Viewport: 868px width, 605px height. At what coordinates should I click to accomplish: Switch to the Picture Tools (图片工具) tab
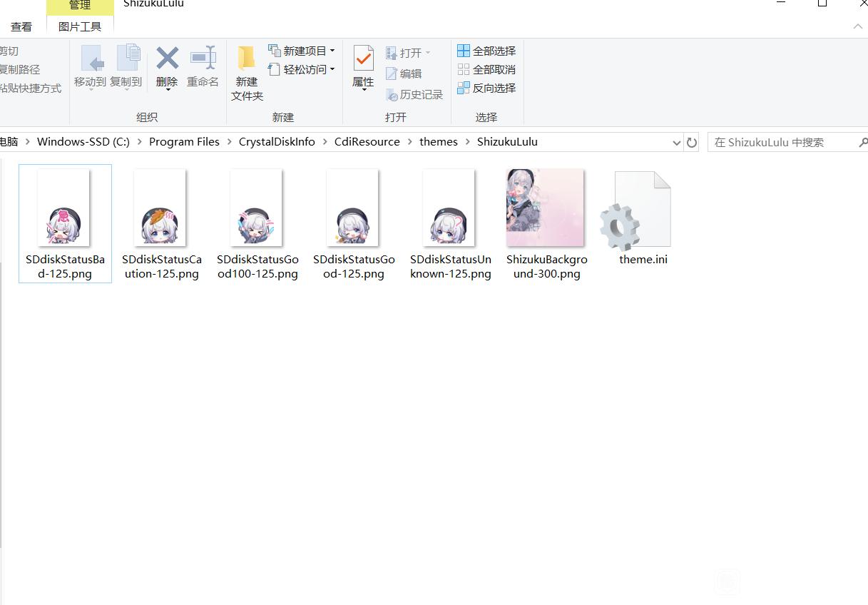point(80,26)
